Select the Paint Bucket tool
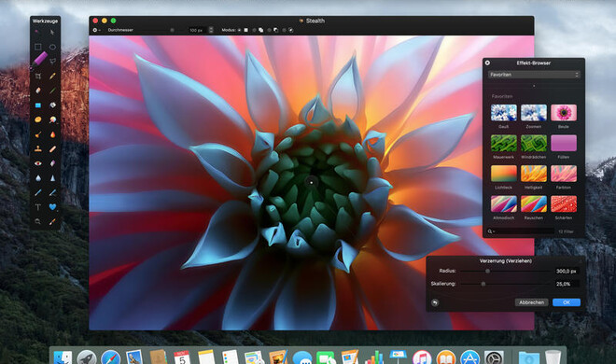The image size is (616, 364). (x=52, y=105)
